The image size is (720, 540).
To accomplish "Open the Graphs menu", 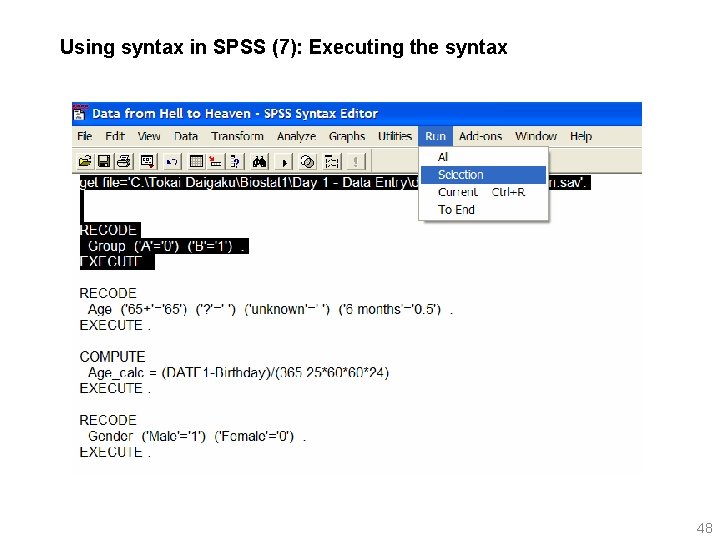I will 347,136.
